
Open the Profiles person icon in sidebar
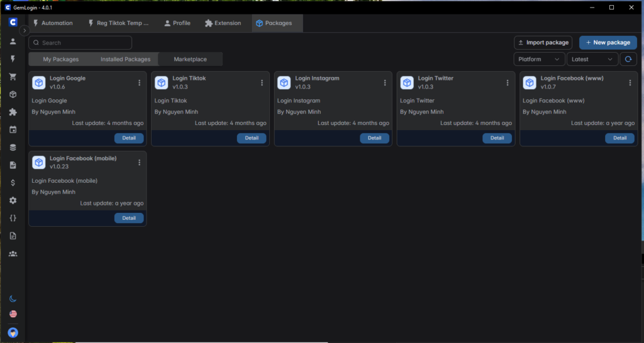13,41
